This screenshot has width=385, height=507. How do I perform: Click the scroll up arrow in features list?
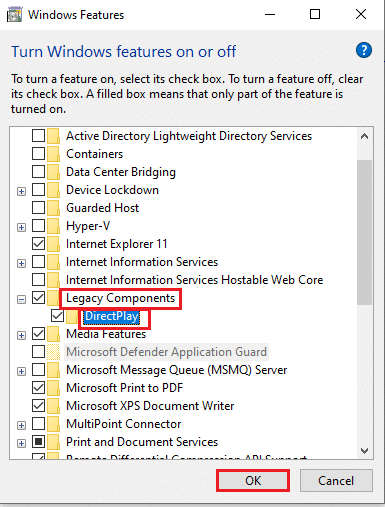[x=364, y=136]
